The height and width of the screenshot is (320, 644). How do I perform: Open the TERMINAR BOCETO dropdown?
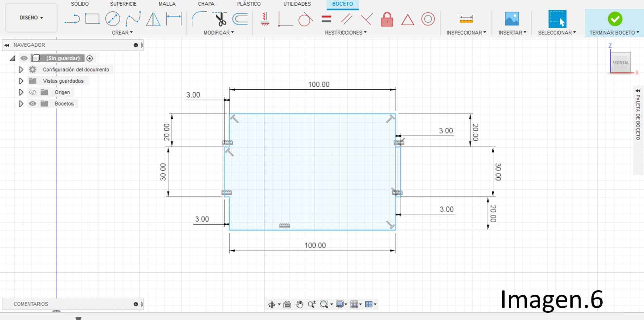point(614,33)
